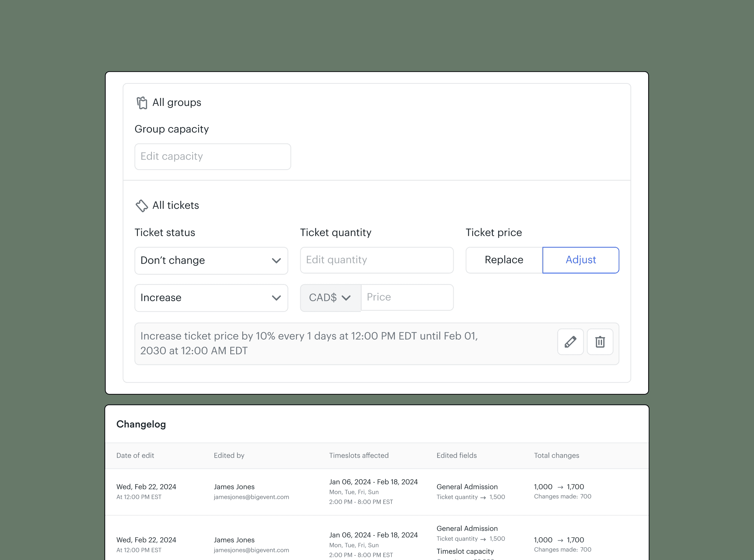Open the Increase adjustment dropdown
Screen dimensions: 754x560
click(x=211, y=298)
